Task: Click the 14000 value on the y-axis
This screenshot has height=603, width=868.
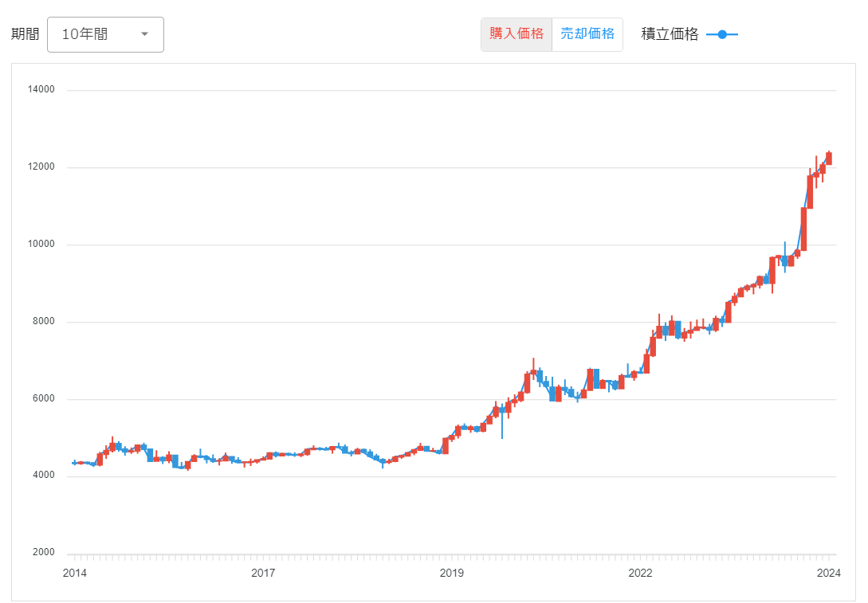Action: 41,90
